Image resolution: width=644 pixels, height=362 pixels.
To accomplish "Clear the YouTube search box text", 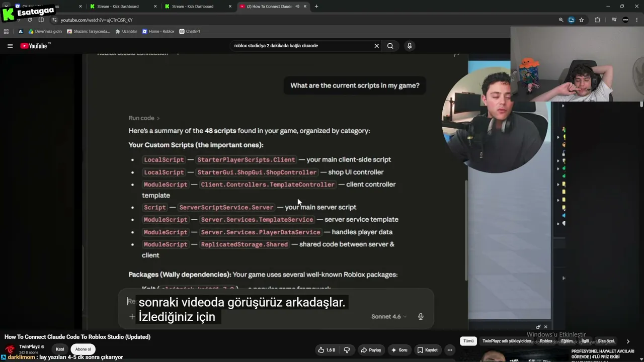I will tap(376, 46).
